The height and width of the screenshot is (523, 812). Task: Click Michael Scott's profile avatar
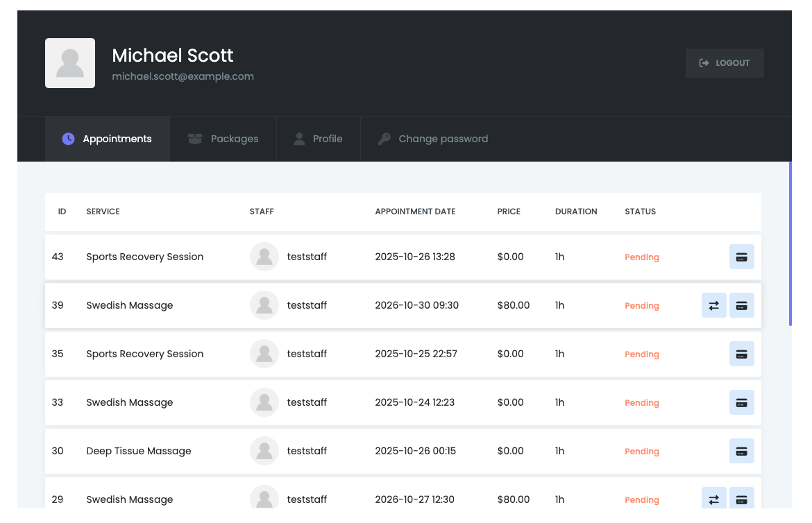pyautogui.click(x=70, y=63)
